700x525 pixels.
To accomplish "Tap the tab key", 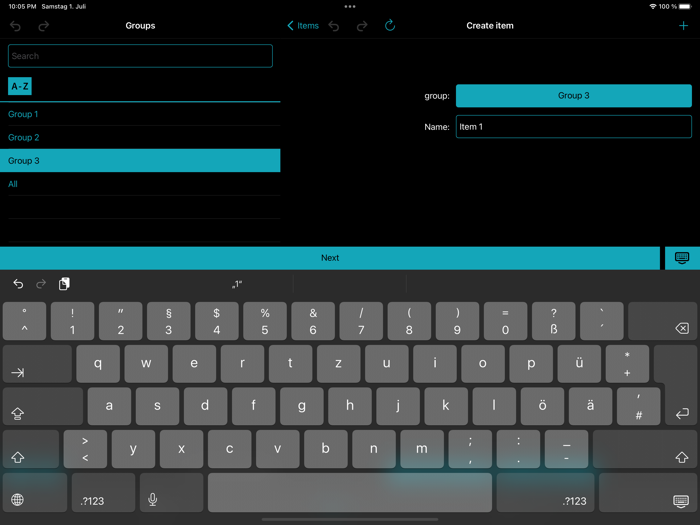I will (x=37, y=364).
